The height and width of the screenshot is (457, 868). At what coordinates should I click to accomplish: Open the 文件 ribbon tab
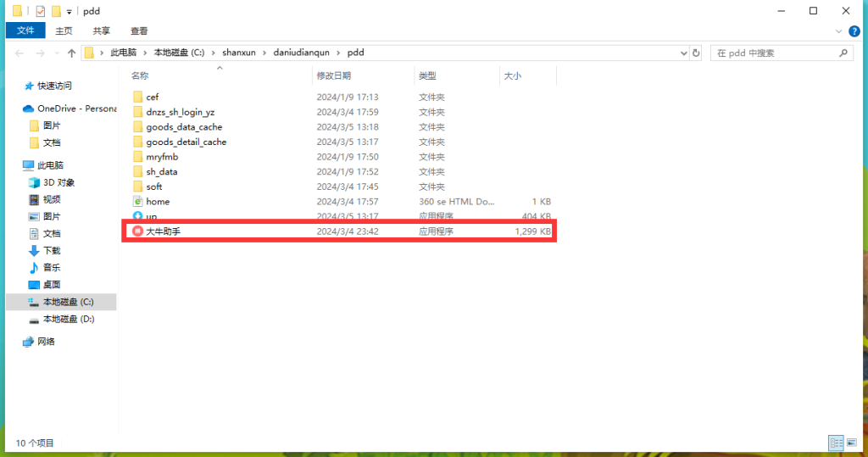tap(25, 31)
